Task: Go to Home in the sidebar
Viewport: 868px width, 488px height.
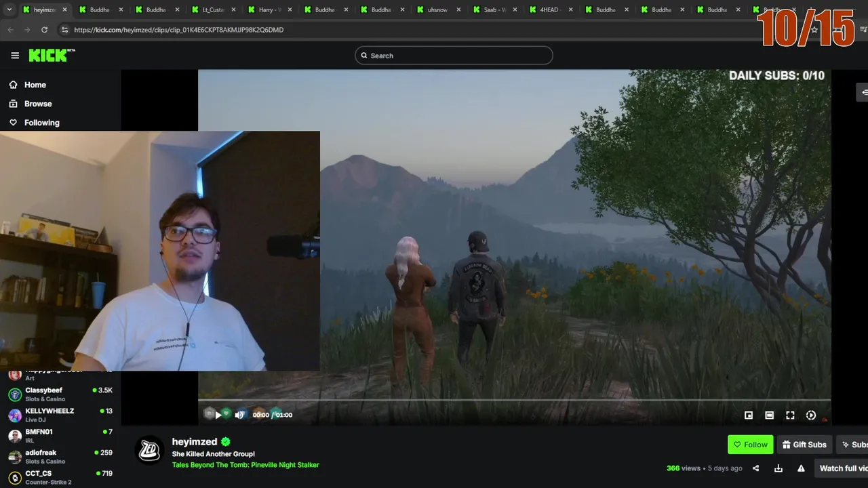Action: 35,85
